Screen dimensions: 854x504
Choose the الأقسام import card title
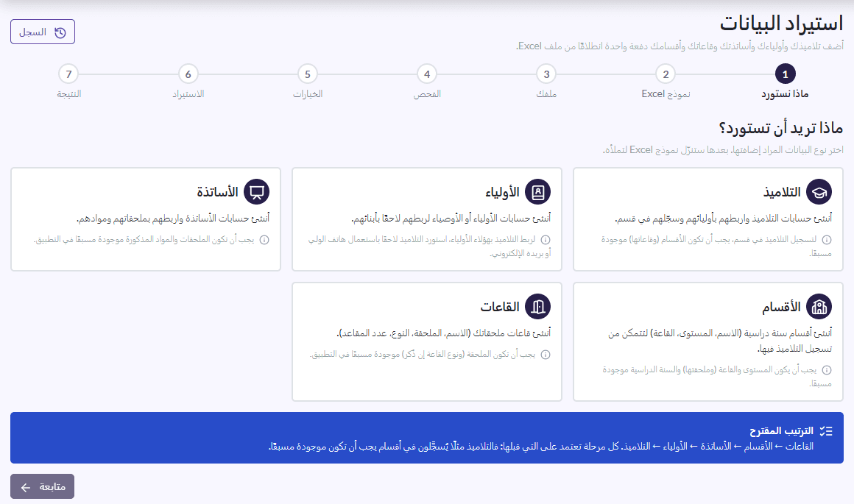781,307
